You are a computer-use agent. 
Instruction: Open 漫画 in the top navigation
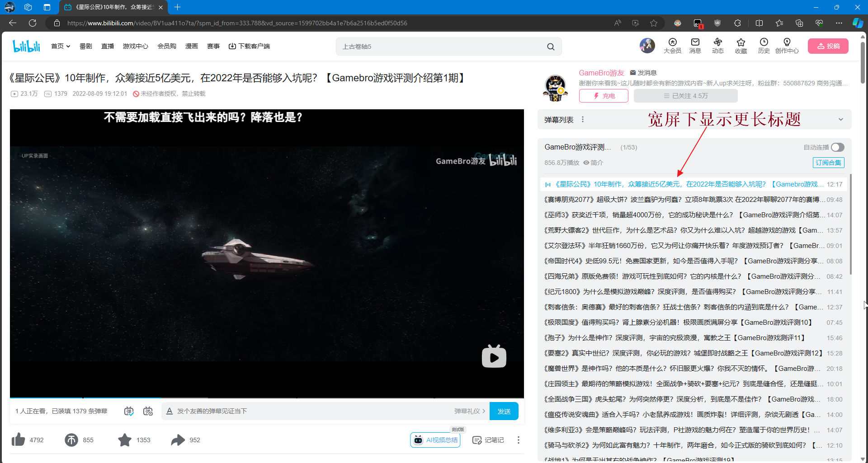pyautogui.click(x=192, y=46)
